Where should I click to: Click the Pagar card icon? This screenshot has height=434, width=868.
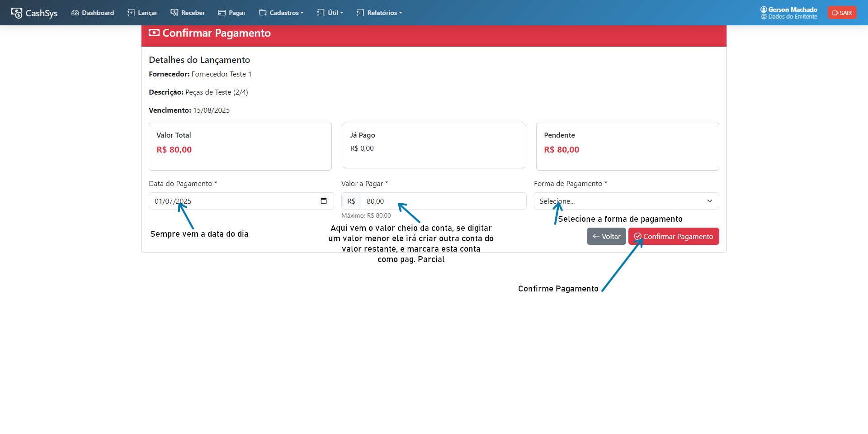(222, 13)
